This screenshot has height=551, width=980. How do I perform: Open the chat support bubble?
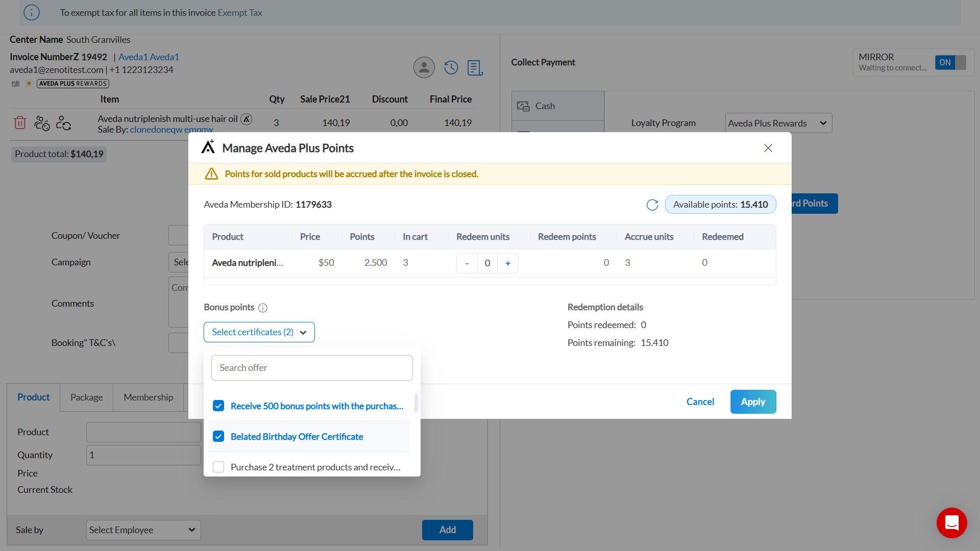pyautogui.click(x=951, y=523)
